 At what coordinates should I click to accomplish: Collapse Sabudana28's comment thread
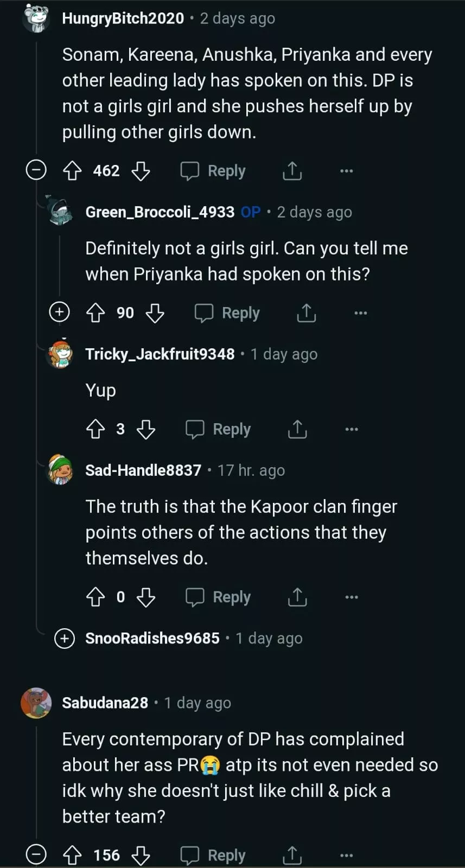[36, 856]
